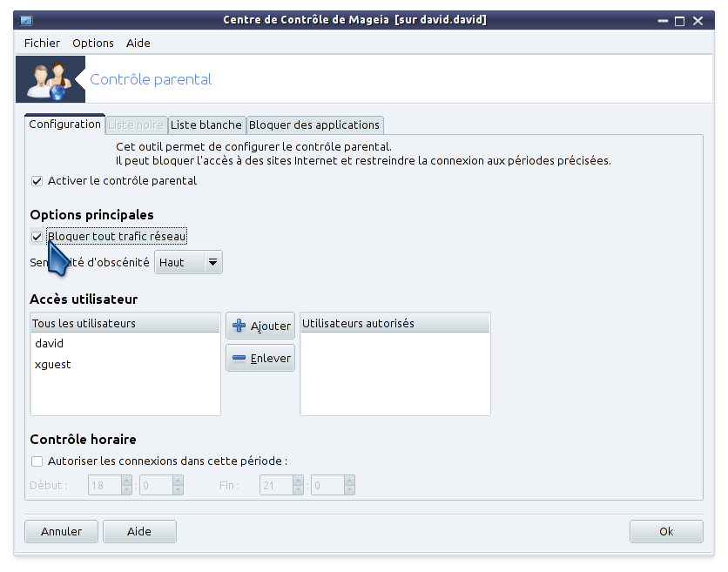Viewport: 728px width, 572px height.
Task: Decrease the Début hour with down arrow
Action: [126, 490]
